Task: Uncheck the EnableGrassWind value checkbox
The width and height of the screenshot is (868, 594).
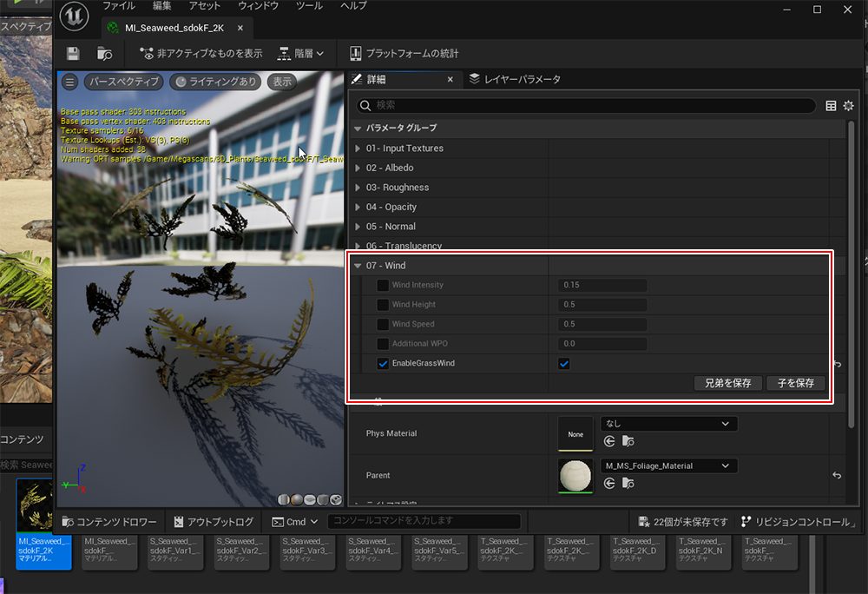Action: tap(564, 363)
